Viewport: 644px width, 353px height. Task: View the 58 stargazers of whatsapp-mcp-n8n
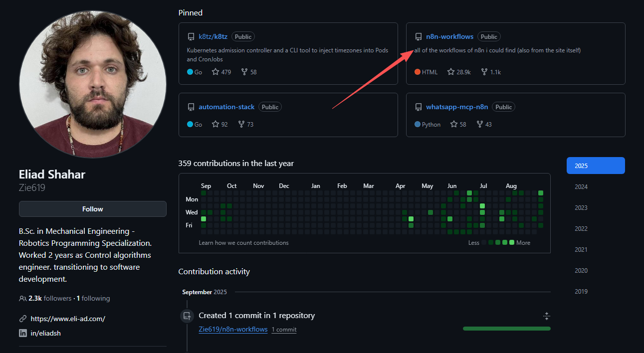tap(458, 124)
